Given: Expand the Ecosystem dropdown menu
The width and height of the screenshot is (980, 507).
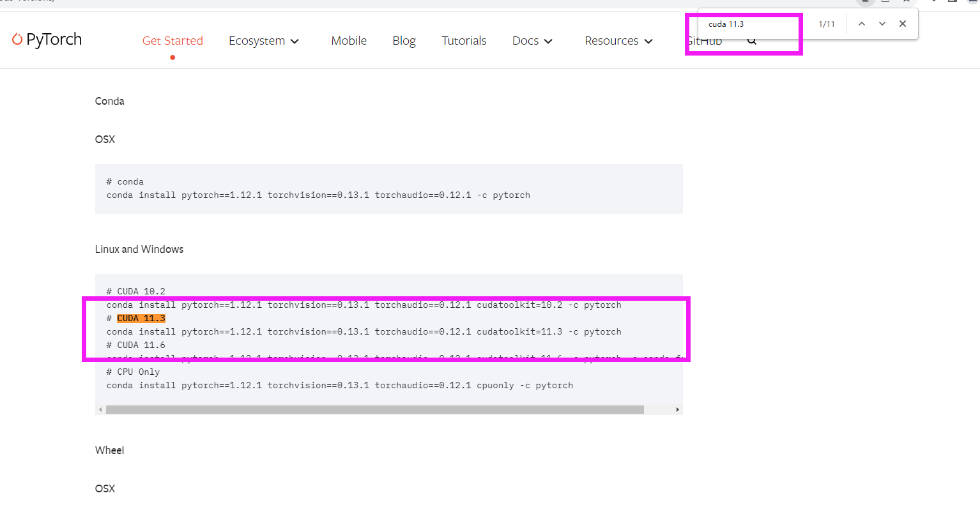Looking at the screenshot, I should 264,41.
